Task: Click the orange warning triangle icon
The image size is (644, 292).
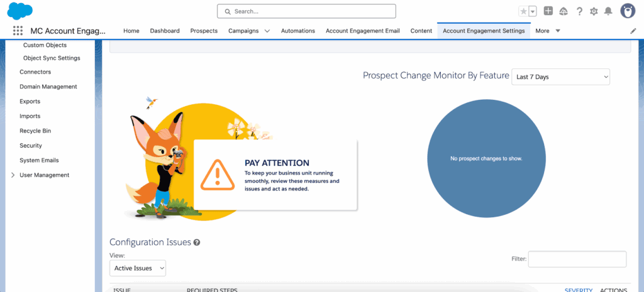Action: 218,175
